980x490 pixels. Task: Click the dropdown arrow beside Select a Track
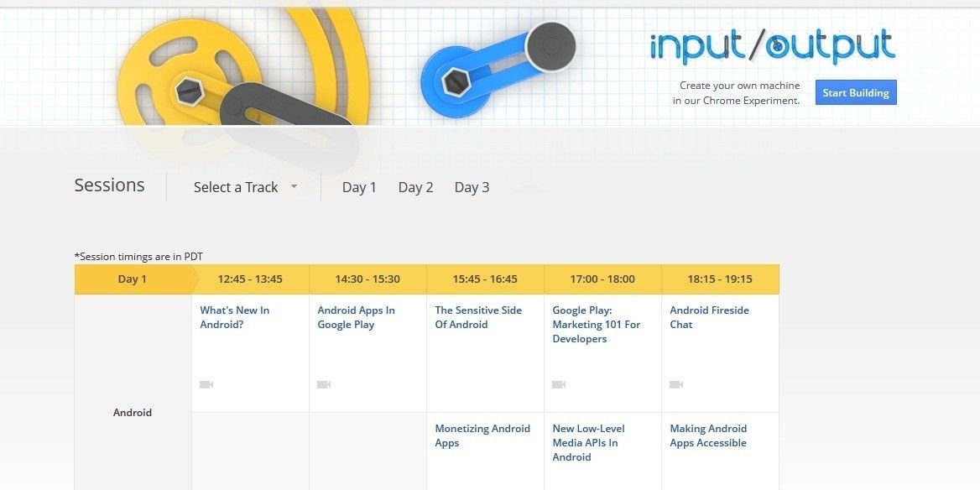pos(294,186)
